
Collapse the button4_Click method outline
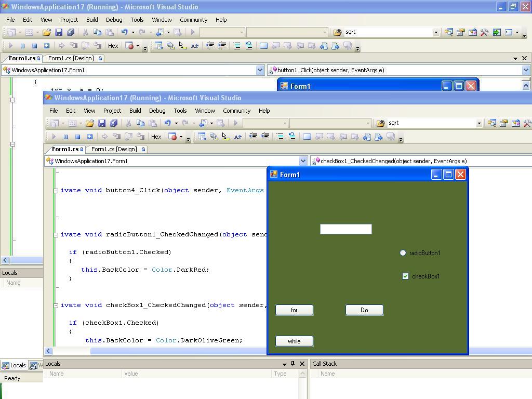pyautogui.click(x=56, y=191)
